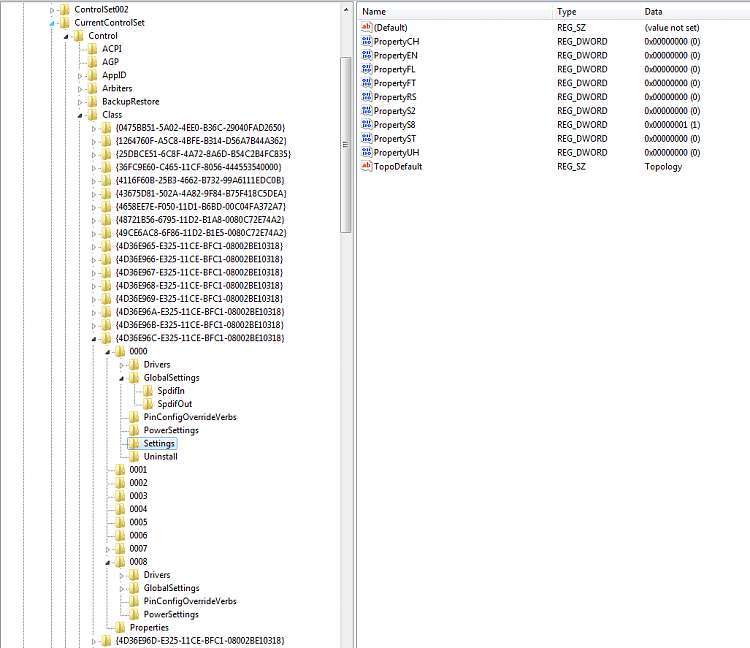Screen dimensions: 750x648
Task: Click the PropertyUH DWORD value icon
Action: 366,152
